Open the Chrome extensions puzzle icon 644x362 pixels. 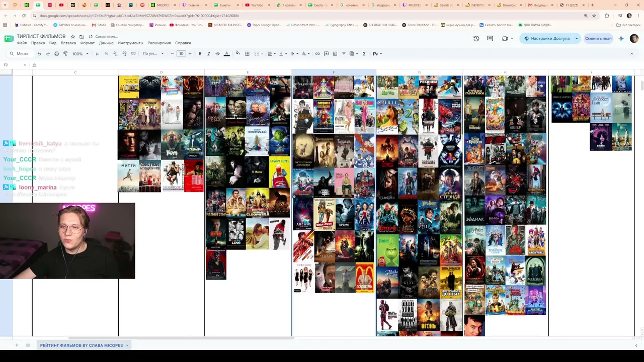pos(606,16)
